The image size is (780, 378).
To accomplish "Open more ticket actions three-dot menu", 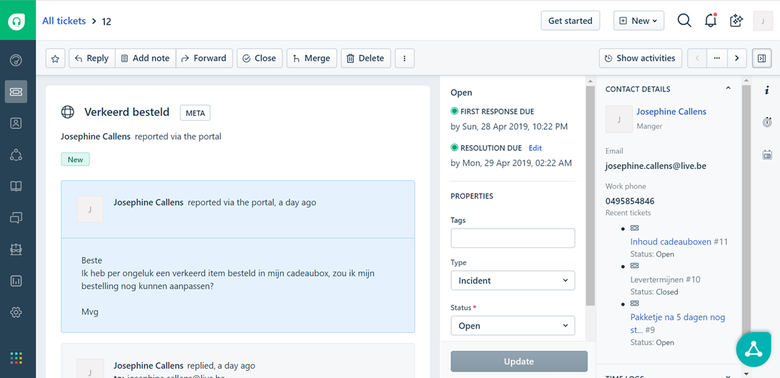I will pyautogui.click(x=404, y=58).
